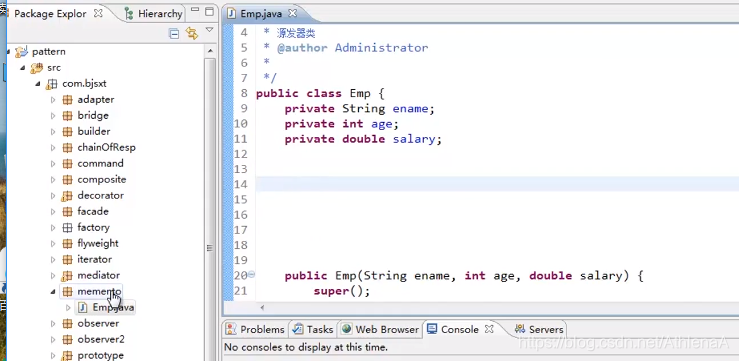Expand the chainOfResp package
739x361 pixels.
click(53, 148)
